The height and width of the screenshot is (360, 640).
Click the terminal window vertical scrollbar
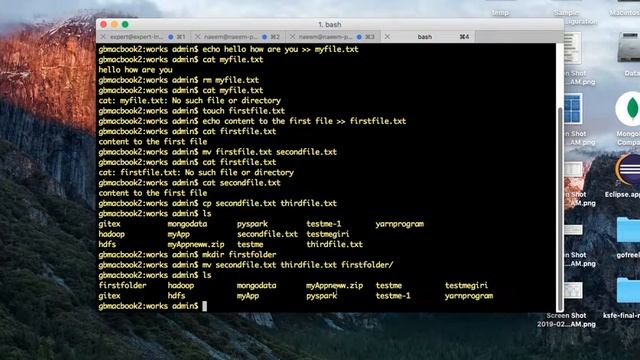tap(560, 208)
